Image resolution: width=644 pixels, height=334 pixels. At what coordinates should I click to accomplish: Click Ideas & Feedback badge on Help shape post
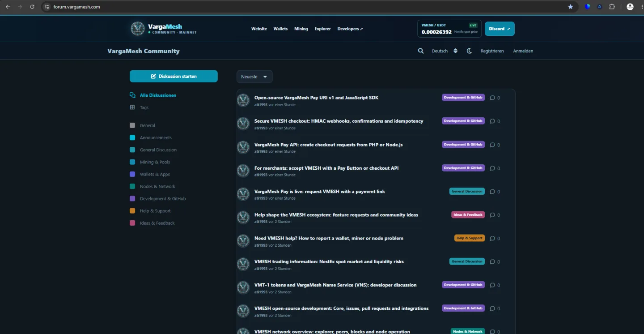click(x=468, y=215)
